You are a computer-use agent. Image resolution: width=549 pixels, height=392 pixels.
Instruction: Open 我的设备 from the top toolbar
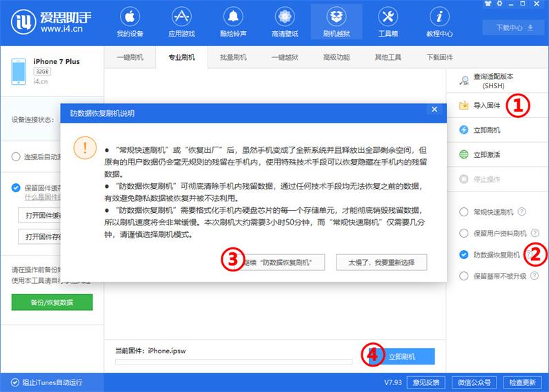click(130, 22)
